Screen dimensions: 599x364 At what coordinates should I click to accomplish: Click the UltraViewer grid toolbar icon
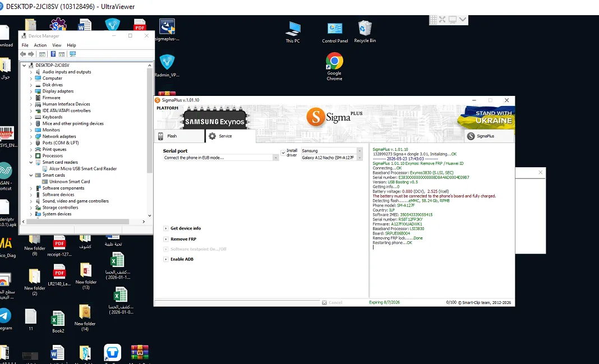click(x=433, y=20)
